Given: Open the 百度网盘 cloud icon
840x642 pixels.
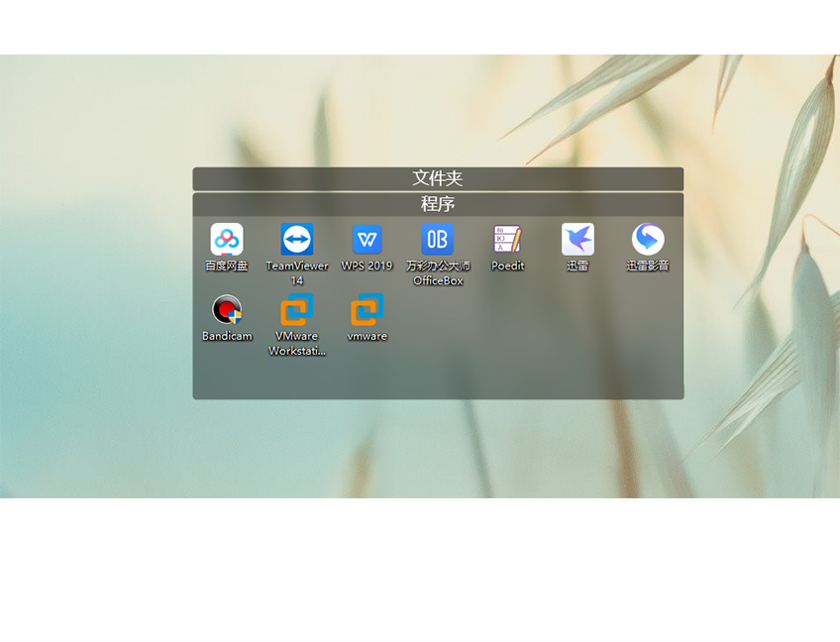Looking at the screenshot, I should (227, 239).
